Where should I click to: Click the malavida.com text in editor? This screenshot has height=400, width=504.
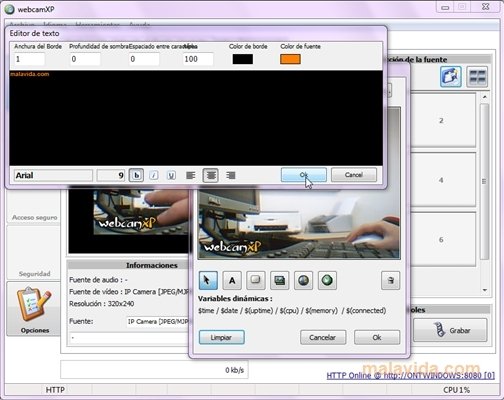pos(30,74)
